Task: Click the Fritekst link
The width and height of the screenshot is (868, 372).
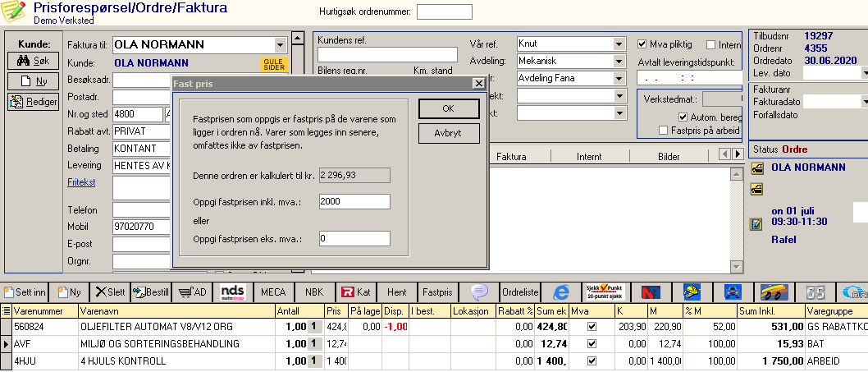Action: tap(81, 181)
